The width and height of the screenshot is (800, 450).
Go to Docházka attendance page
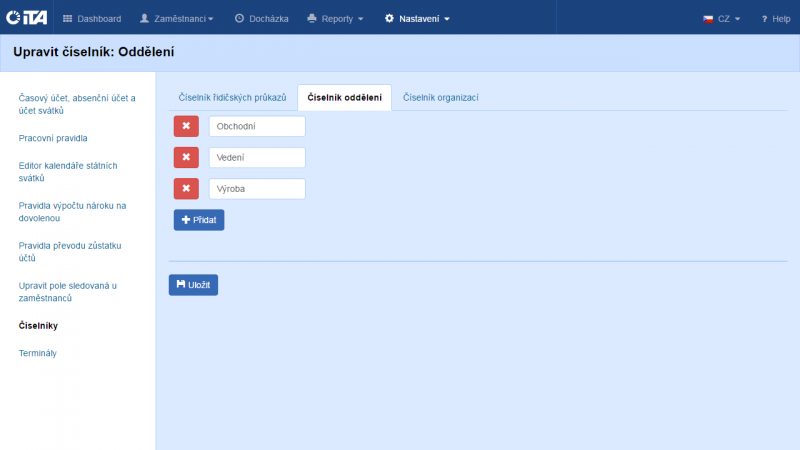(x=262, y=18)
